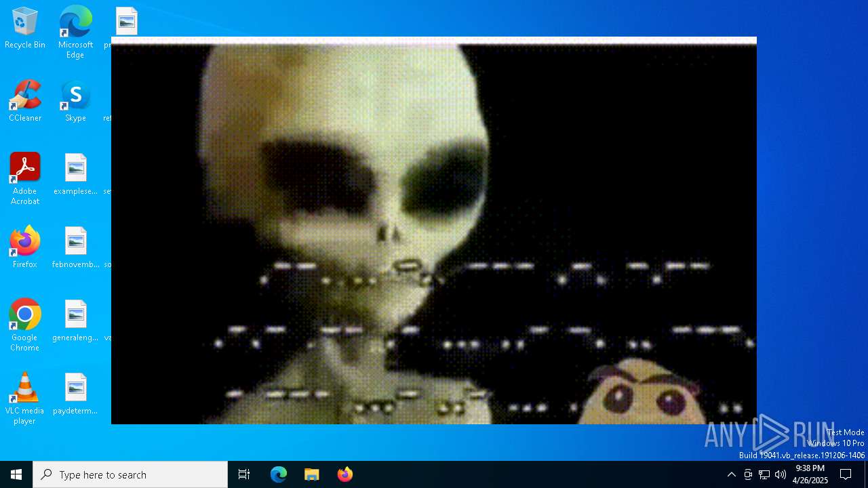Launch the Firefox desktop shortcut

(25, 247)
